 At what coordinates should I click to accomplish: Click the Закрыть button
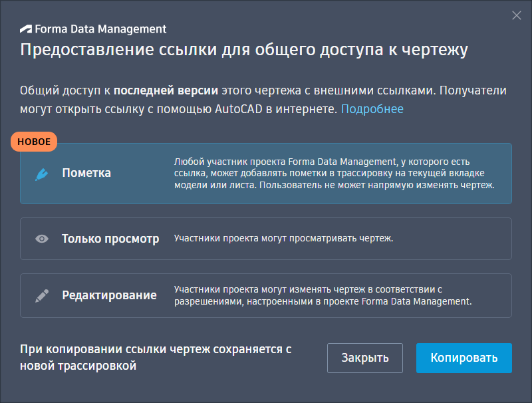[x=364, y=358]
